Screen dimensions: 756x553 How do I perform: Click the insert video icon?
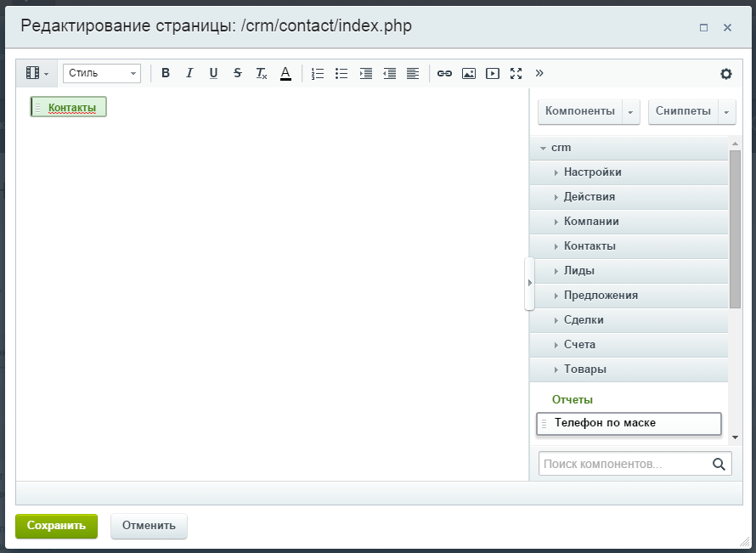point(492,74)
